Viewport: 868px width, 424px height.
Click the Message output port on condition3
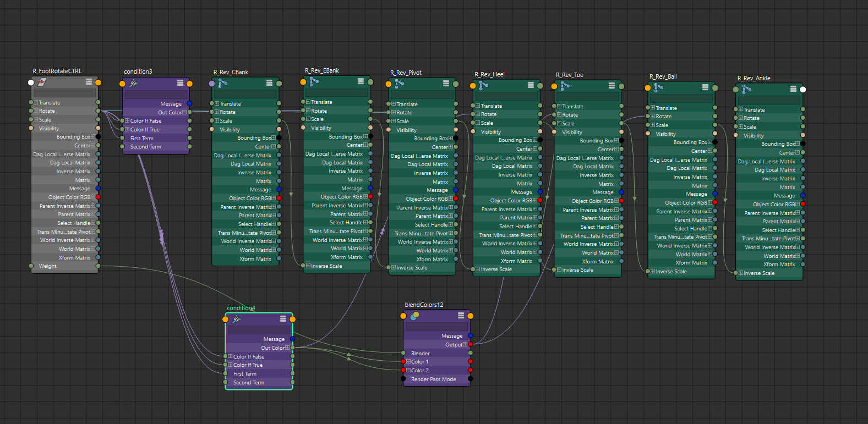point(189,103)
